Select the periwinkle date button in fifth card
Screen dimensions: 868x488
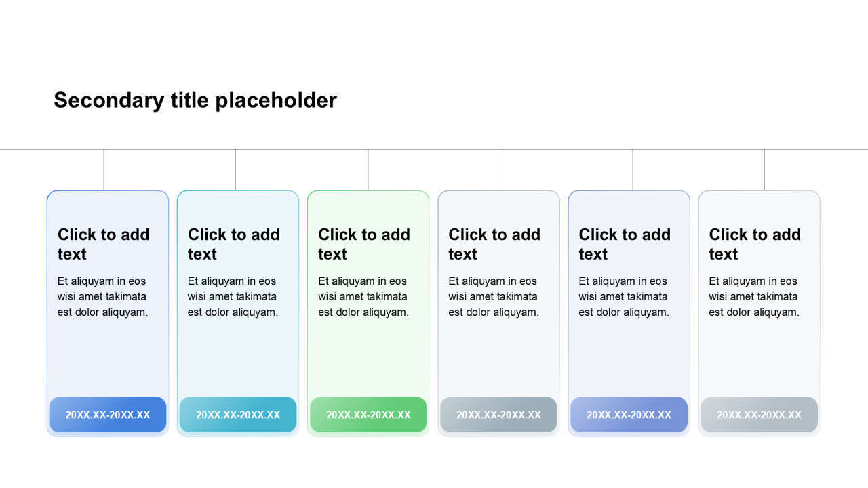629,415
